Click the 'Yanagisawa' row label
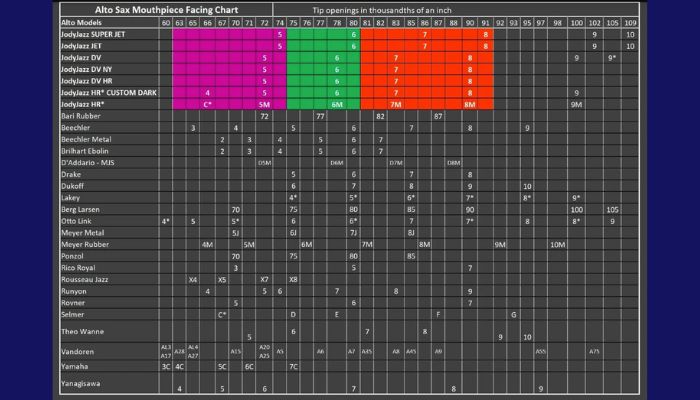This screenshot has height=400, width=700. tap(80, 383)
